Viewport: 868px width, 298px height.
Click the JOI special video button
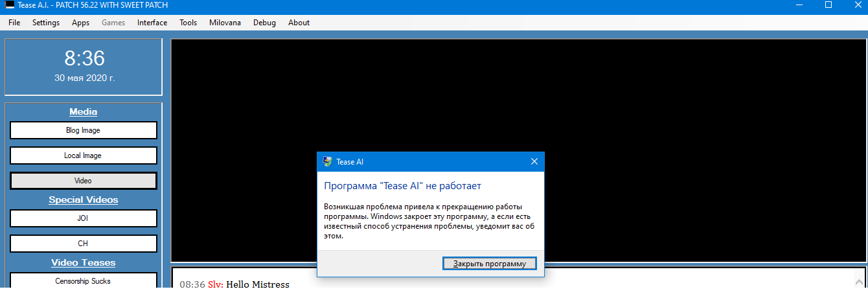(84, 218)
